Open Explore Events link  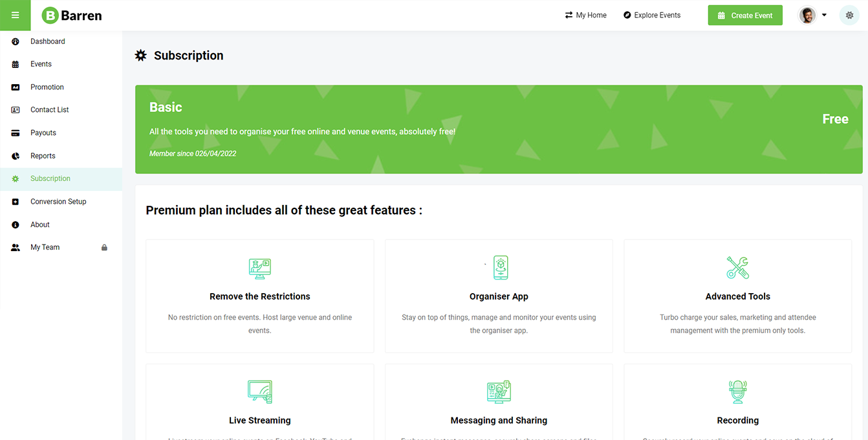coord(651,16)
